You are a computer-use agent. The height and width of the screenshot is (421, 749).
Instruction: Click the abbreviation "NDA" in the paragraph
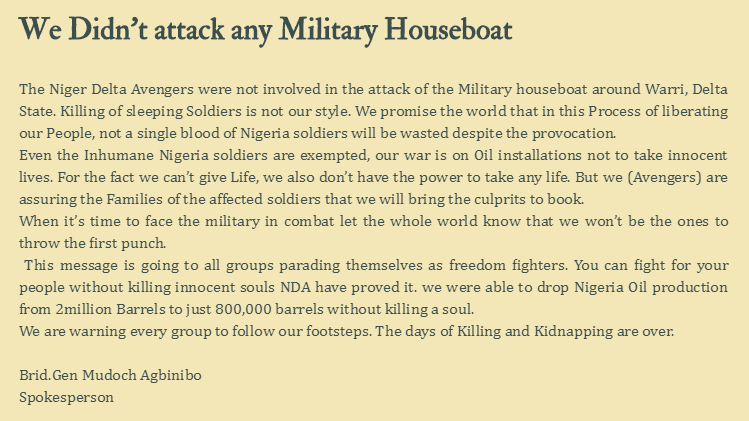click(x=295, y=287)
